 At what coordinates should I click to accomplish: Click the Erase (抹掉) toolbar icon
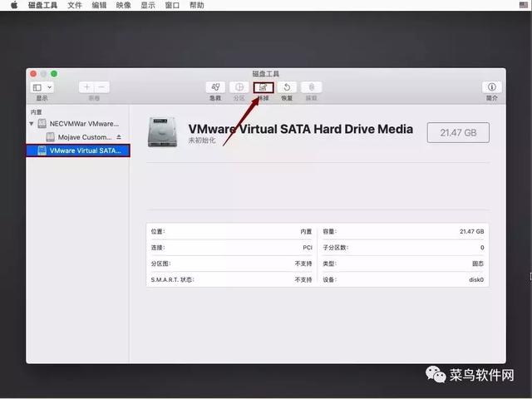click(x=264, y=87)
